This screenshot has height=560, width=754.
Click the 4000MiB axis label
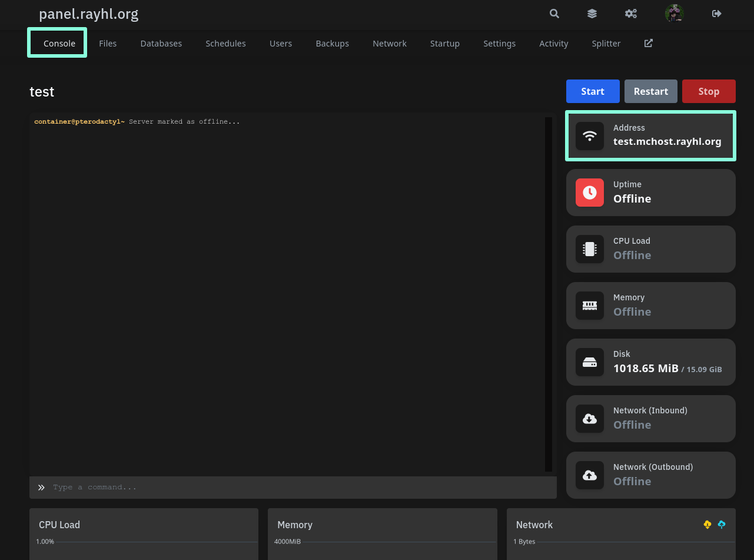[x=287, y=542]
